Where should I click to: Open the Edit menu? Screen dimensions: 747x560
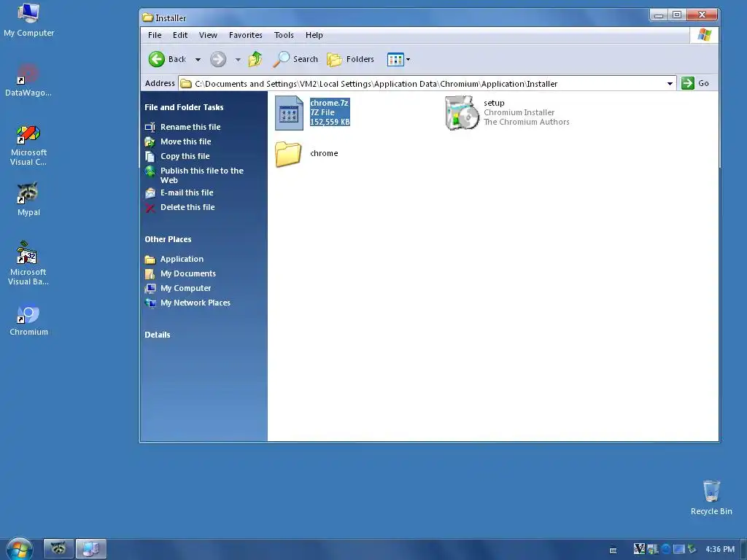click(x=180, y=35)
